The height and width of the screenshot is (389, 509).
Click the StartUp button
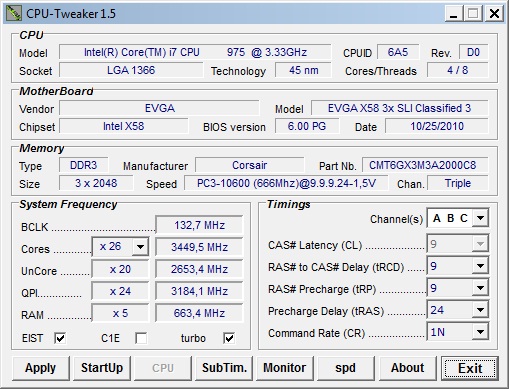coord(102,368)
